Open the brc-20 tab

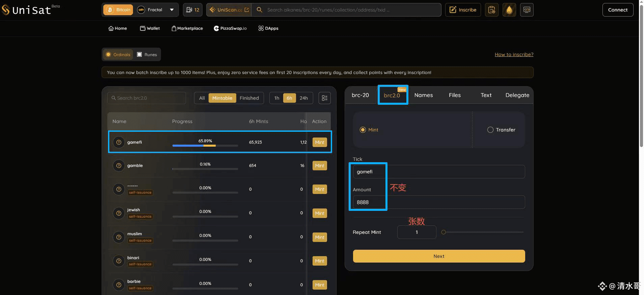coord(360,95)
